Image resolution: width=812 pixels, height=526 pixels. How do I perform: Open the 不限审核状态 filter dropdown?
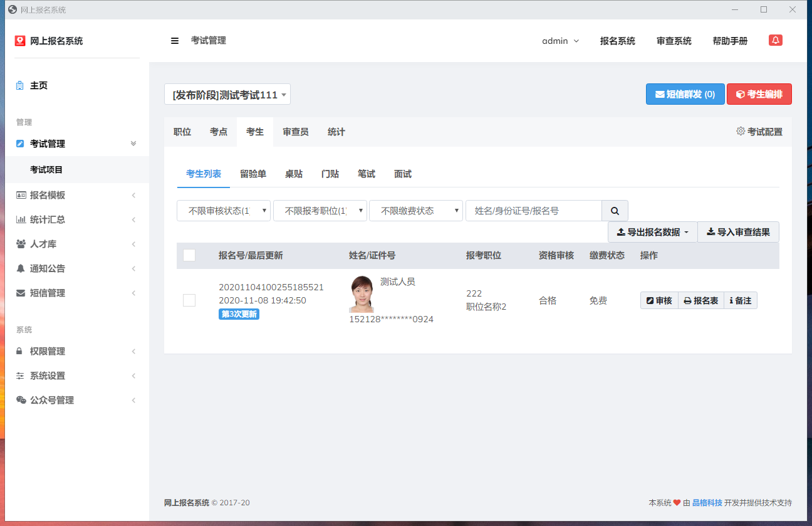pyautogui.click(x=224, y=211)
